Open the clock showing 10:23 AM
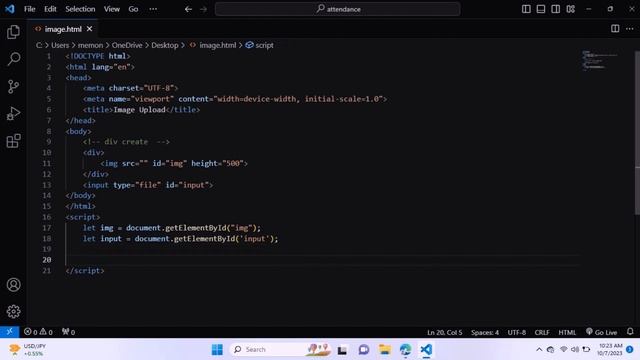This screenshot has height=360, width=640. point(611,349)
